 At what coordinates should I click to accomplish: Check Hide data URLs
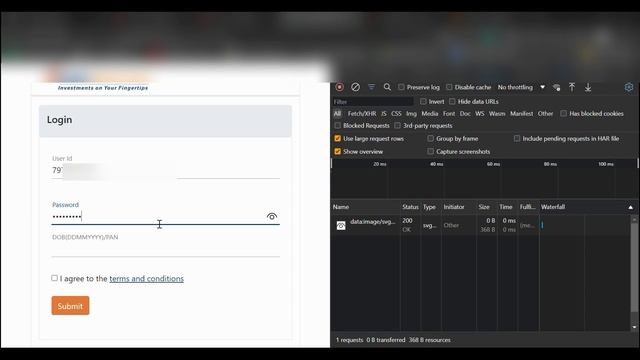coord(452,101)
